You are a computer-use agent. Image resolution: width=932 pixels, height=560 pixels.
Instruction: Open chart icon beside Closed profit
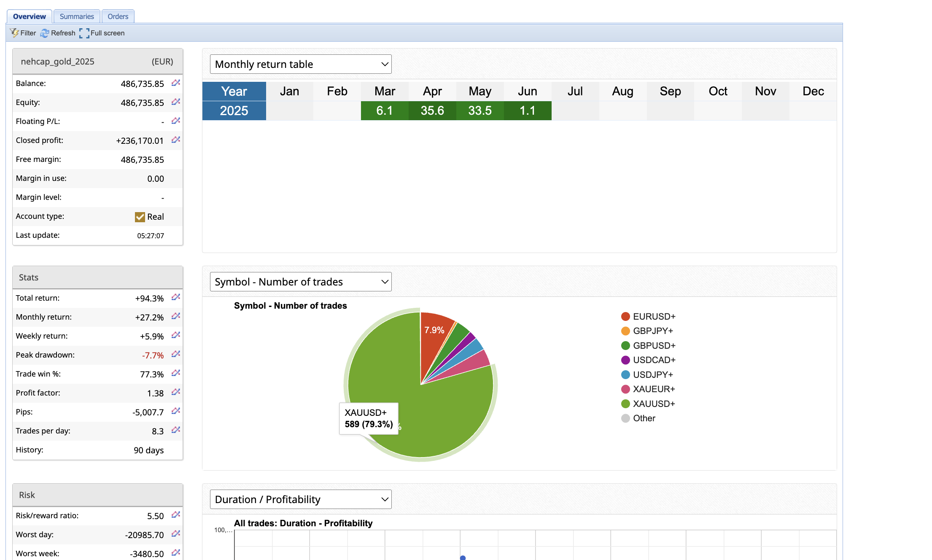[x=176, y=140]
